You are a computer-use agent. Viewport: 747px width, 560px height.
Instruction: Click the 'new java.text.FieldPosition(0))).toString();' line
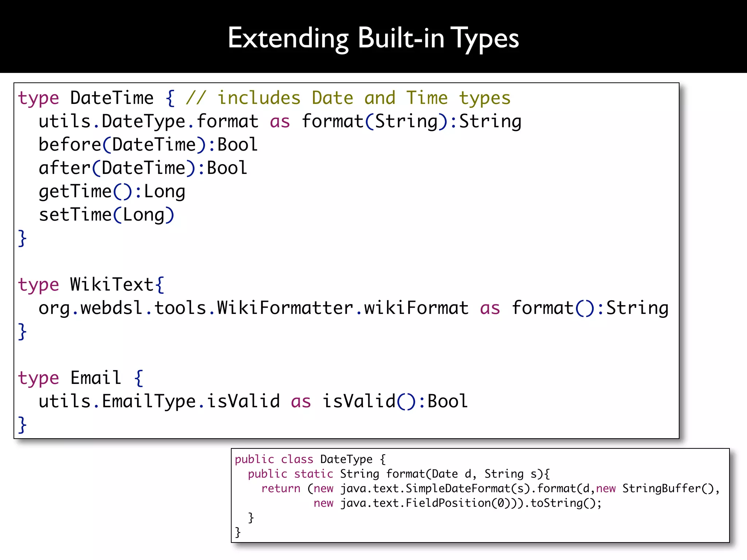[x=458, y=503]
